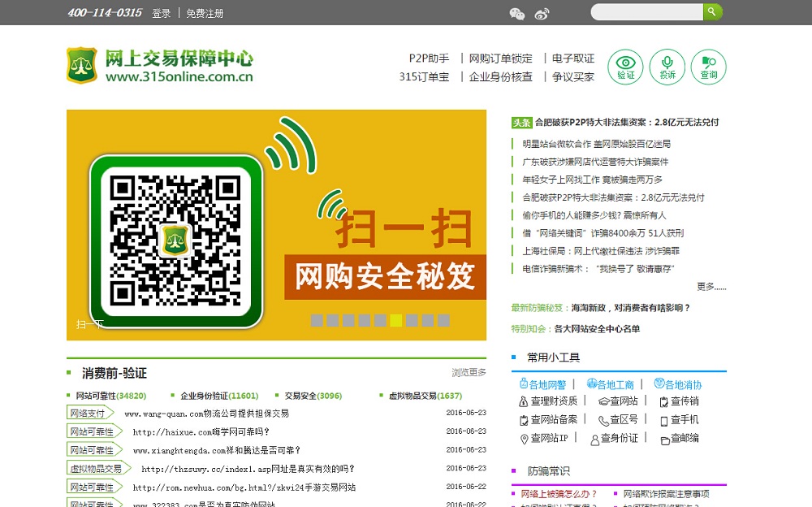Image resolution: width=812 pixels, height=507 pixels.
Task: Open xianghtengda.com祥和腾达是否可靠 entry
Action: coord(217,450)
